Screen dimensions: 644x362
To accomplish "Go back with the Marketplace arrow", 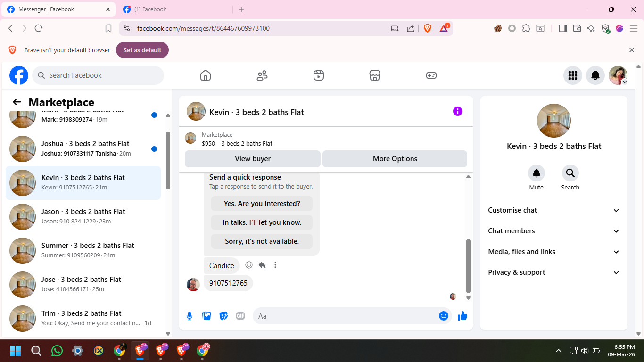I will (x=17, y=102).
